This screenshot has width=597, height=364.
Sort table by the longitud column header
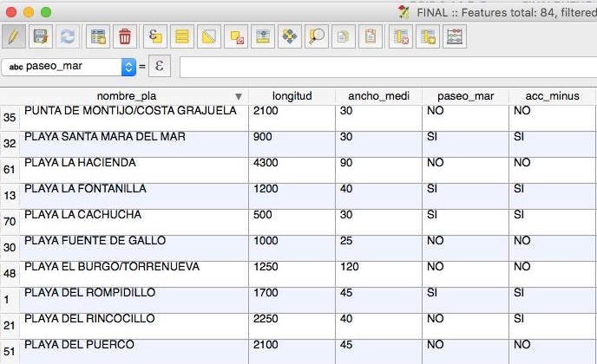[291, 96]
